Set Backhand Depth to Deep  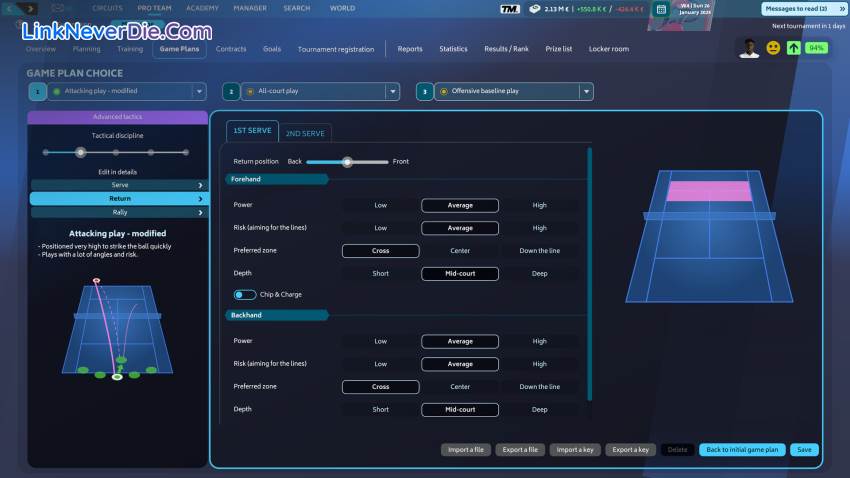tap(539, 409)
